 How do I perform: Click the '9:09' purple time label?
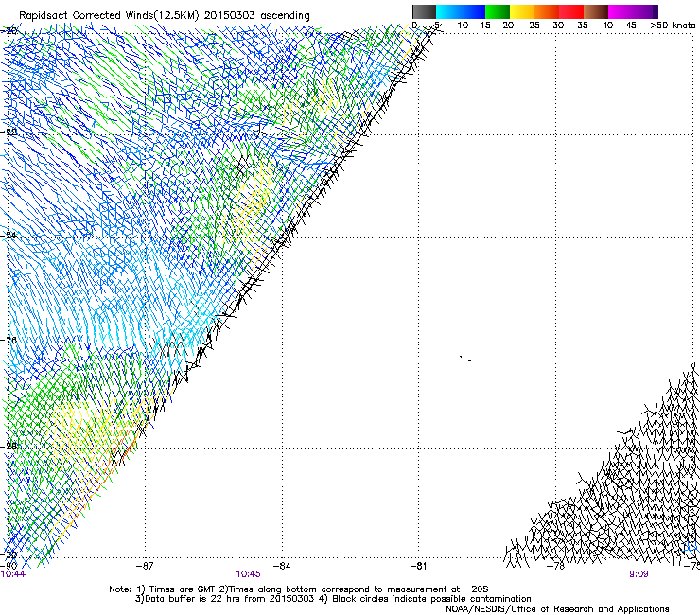coord(639,574)
